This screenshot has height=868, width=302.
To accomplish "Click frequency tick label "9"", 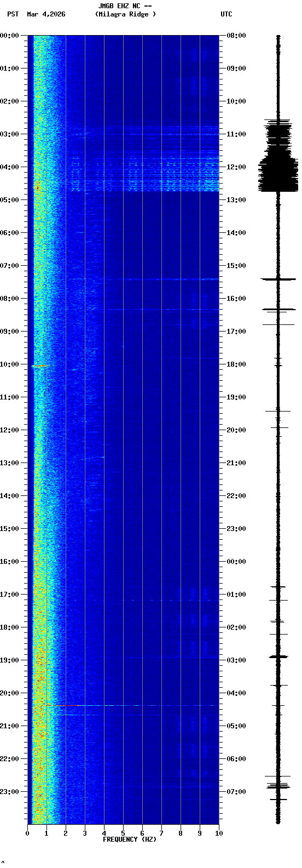I will pyautogui.click(x=200, y=833).
